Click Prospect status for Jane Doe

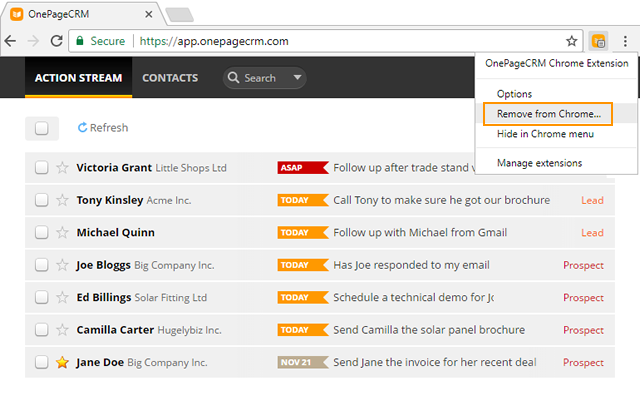coord(583,362)
